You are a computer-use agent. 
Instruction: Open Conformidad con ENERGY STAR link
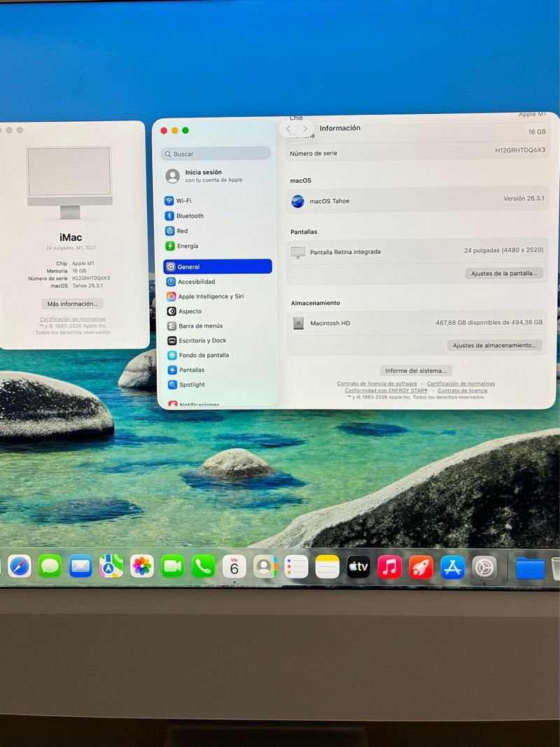coord(386,390)
